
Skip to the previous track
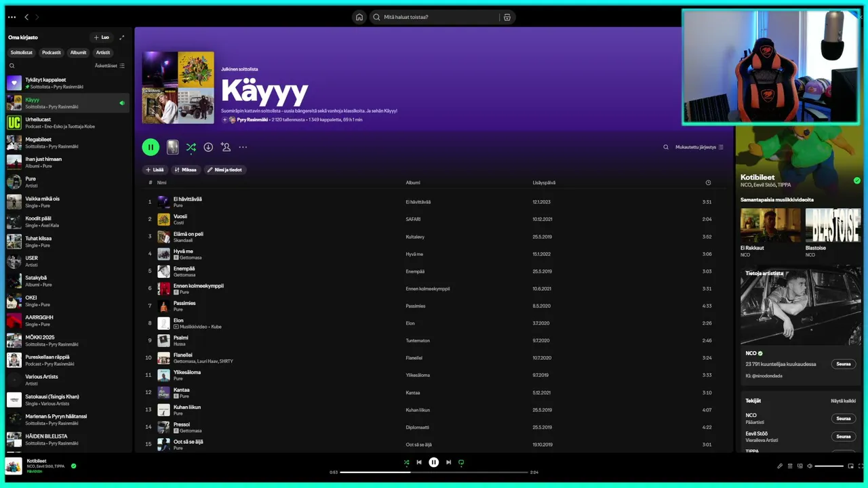pos(419,462)
